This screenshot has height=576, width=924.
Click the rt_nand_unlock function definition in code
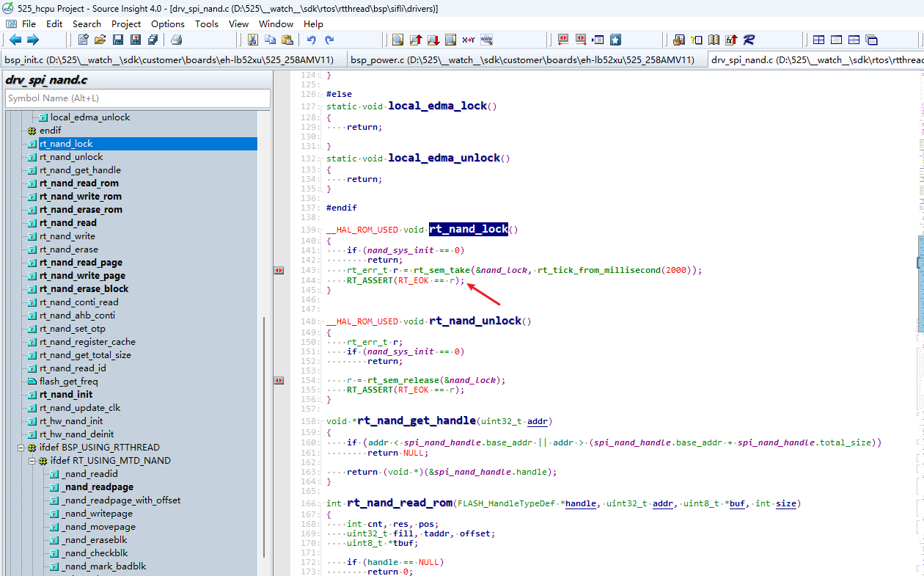tap(474, 321)
